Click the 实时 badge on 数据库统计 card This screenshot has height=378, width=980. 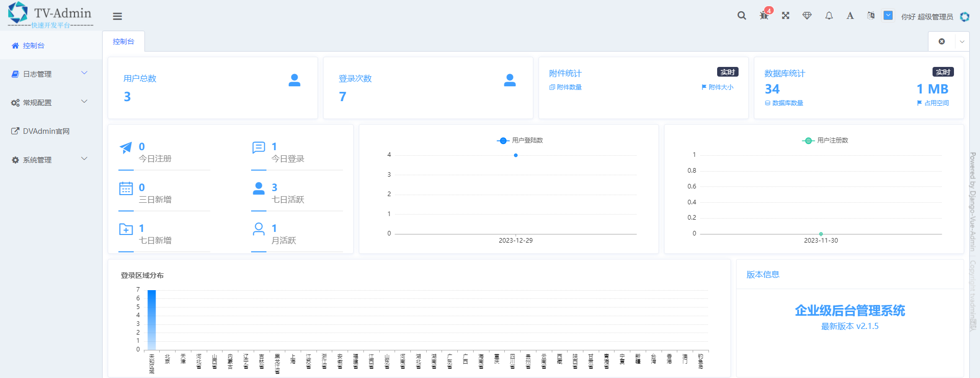click(943, 72)
